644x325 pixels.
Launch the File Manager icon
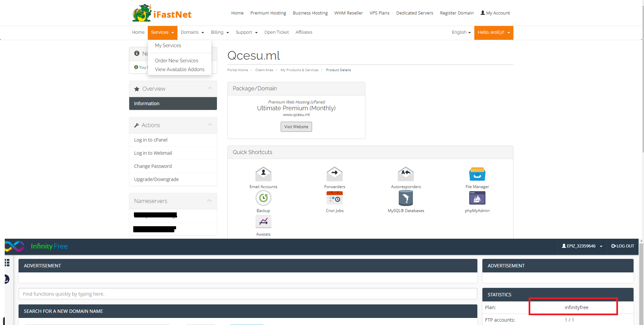click(477, 174)
